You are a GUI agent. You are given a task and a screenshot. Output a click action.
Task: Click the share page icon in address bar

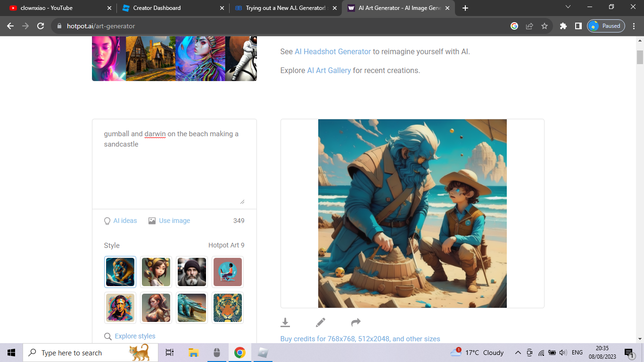click(529, 26)
